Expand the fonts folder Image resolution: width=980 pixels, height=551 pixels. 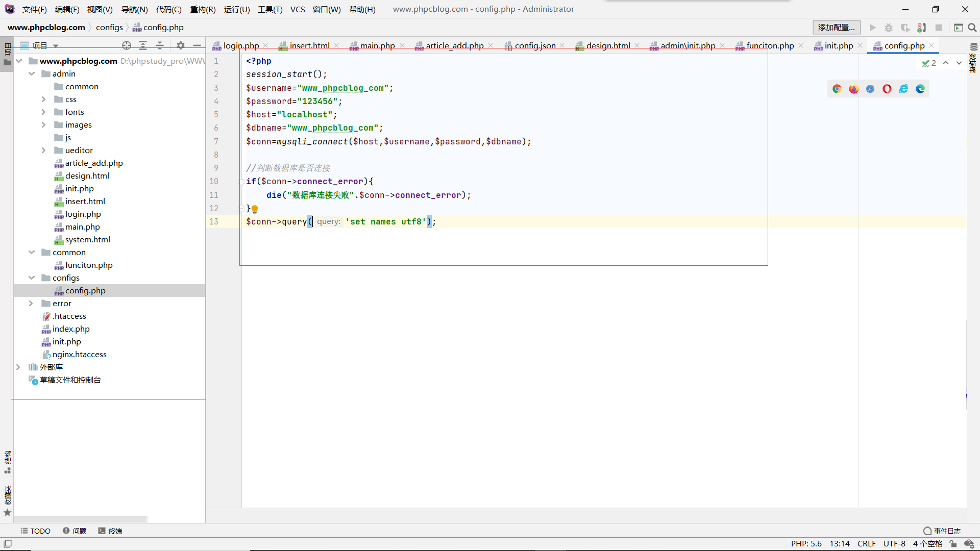tap(44, 112)
